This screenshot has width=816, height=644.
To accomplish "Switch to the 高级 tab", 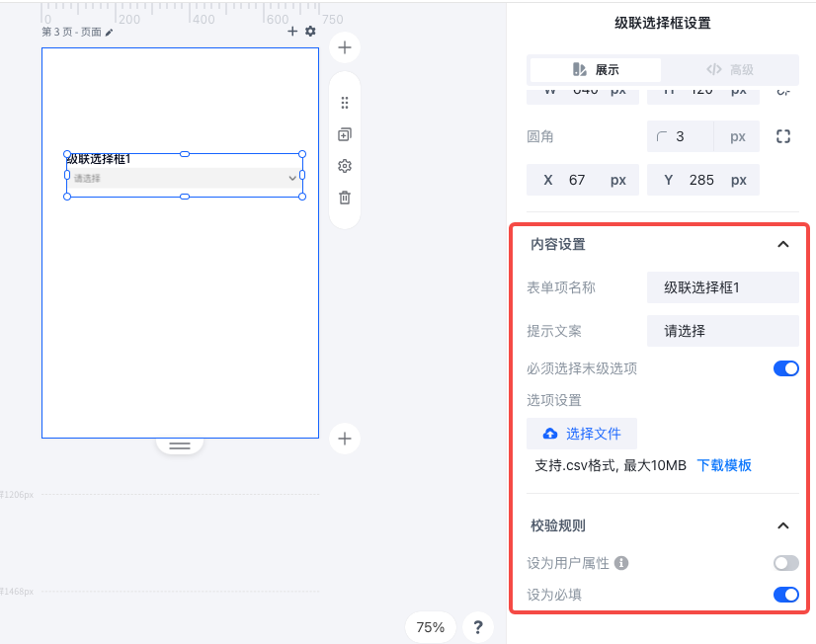I will pos(730,70).
